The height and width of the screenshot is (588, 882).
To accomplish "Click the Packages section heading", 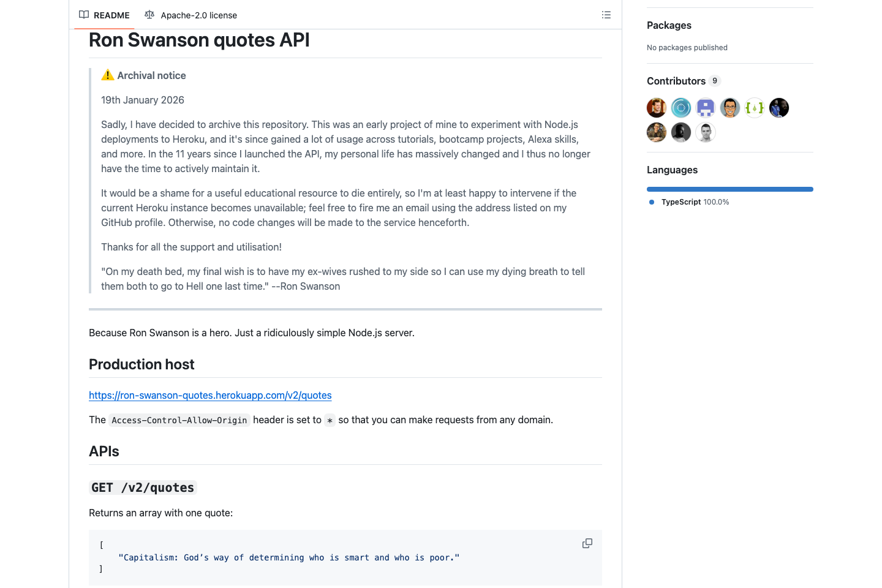I will point(669,25).
